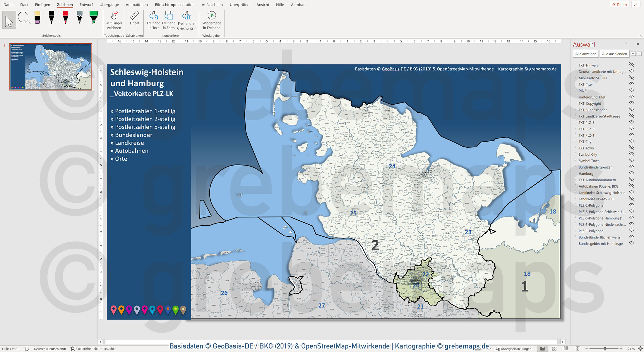Expand the PINS group in Auswahl pane
The width and height of the screenshot is (644, 352).
click(x=576, y=91)
